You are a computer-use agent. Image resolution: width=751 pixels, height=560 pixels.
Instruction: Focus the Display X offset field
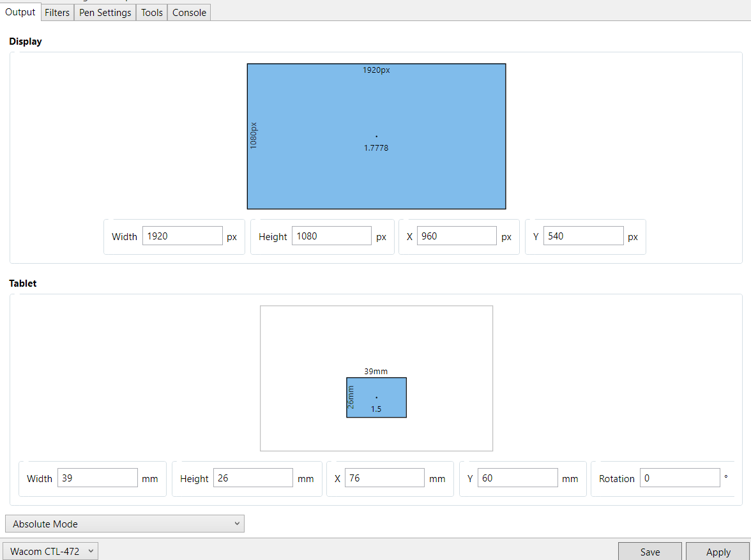(x=456, y=236)
